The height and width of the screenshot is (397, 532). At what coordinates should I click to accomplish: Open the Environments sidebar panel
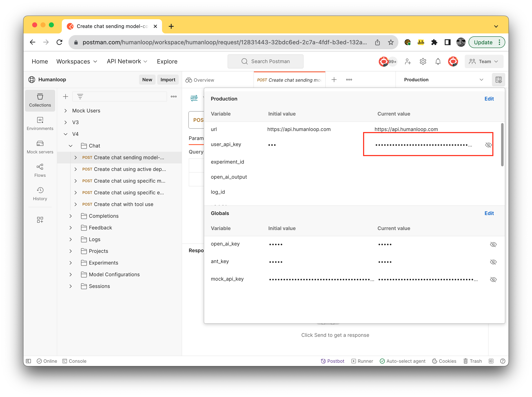[x=40, y=123]
